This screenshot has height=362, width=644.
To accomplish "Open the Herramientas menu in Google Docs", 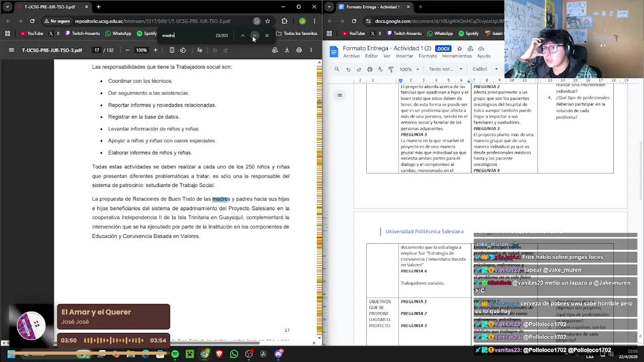I will (457, 56).
